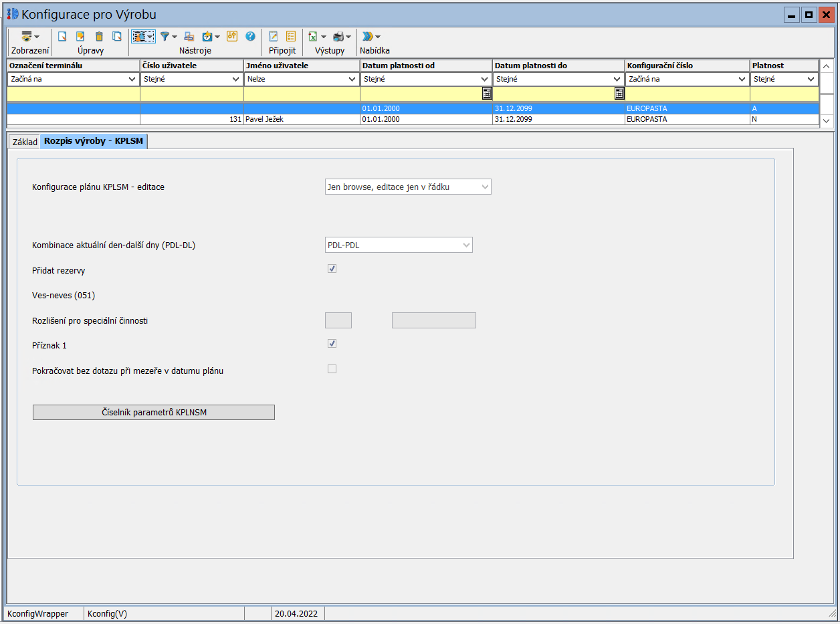Click the edit record icon in Úpravy
840x624 pixels.
(80, 37)
